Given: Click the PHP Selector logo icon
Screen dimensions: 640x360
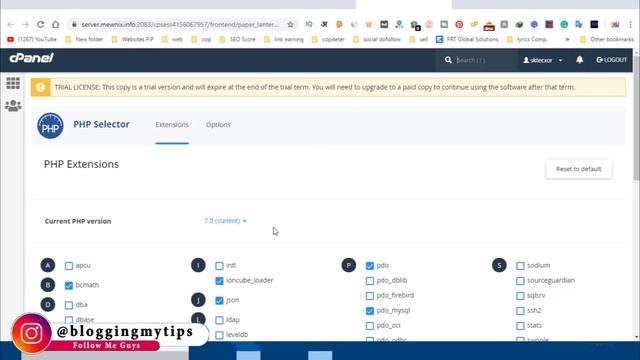Looking at the screenshot, I should pyautogui.click(x=50, y=126).
